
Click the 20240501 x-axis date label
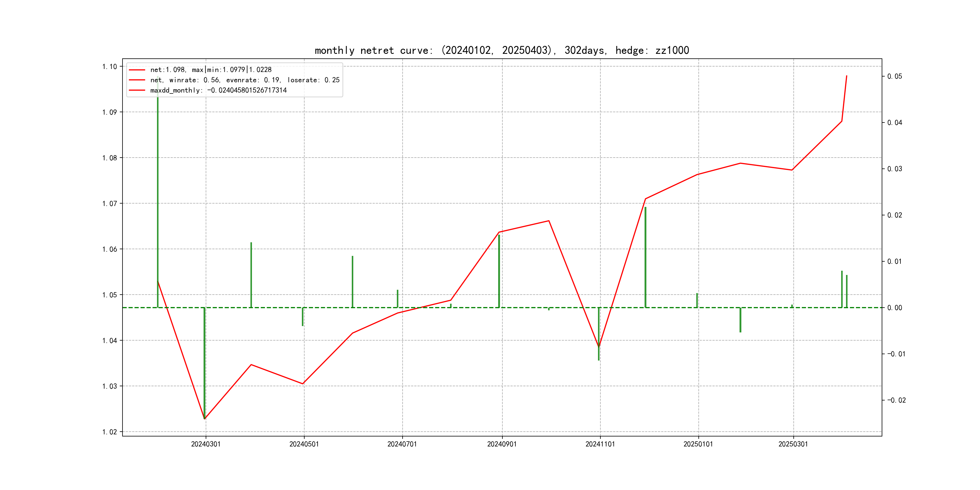304,444
